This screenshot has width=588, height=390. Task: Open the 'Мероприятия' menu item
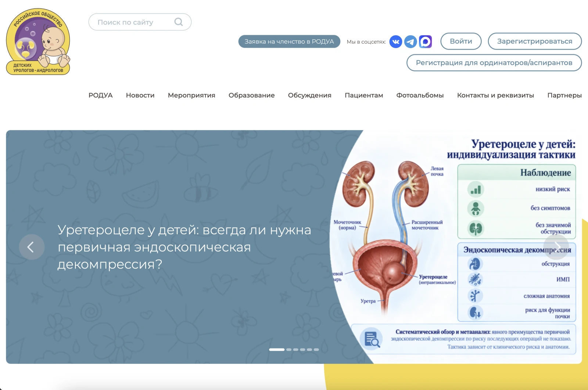click(191, 95)
